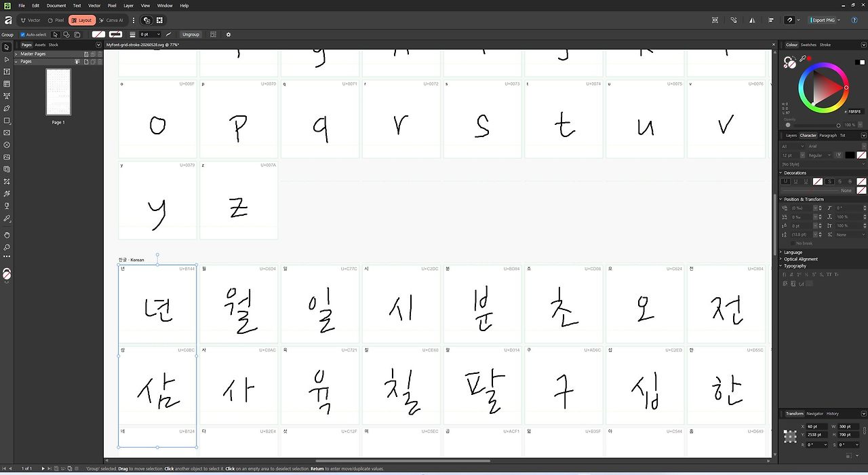Choose the Rectangle shape tool
Image resolution: width=868 pixels, height=475 pixels.
[x=7, y=121]
